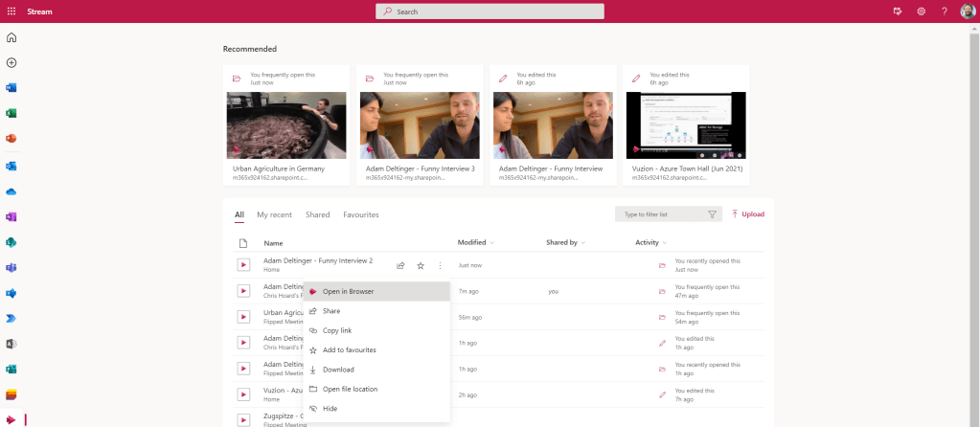Open PowerPoint from the left sidebar
This screenshot has width=980, height=427.
11,139
